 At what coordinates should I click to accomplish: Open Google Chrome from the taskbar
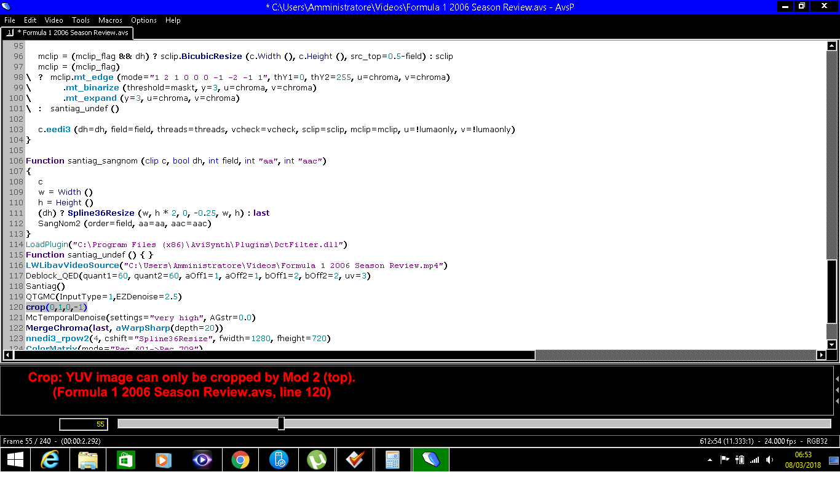click(240, 460)
